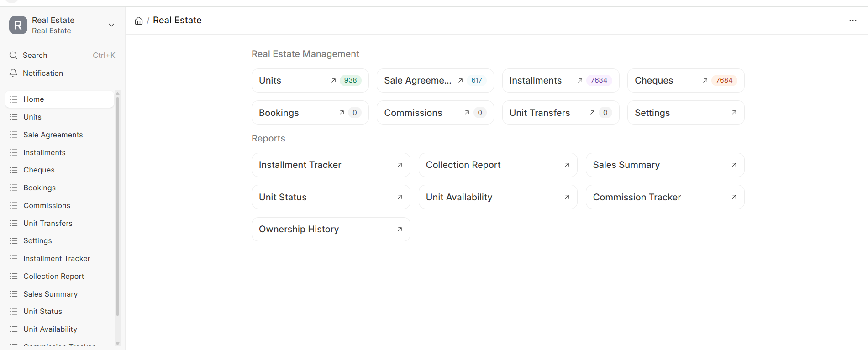Click the arrow icon on Settings card

pyautogui.click(x=734, y=112)
